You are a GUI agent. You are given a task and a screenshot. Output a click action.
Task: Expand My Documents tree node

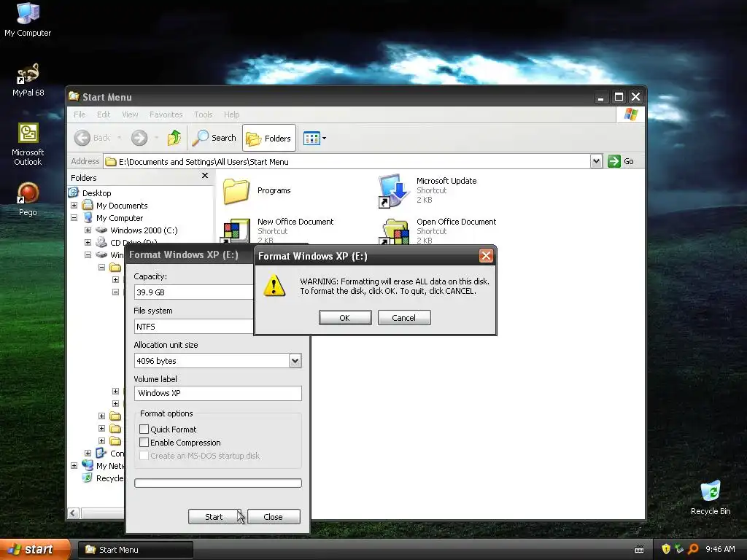click(x=74, y=205)
